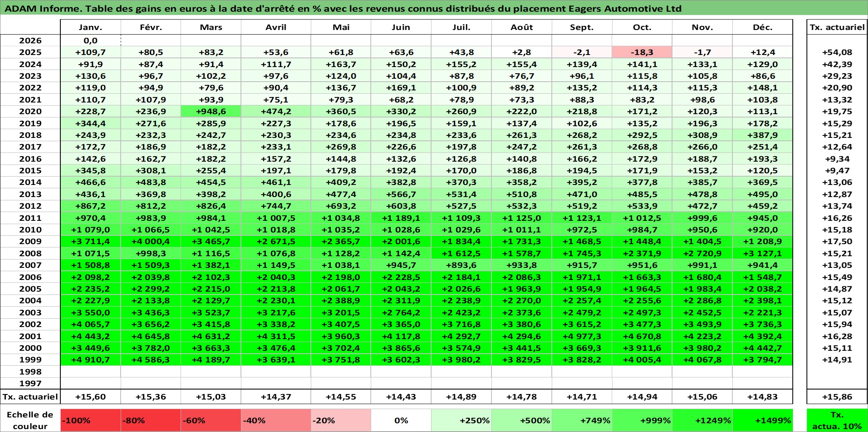Click the Tx. actuariel row label at bottom
This screenshot has height=432, width=868.
pyautogui.click(x=30, y=397)
